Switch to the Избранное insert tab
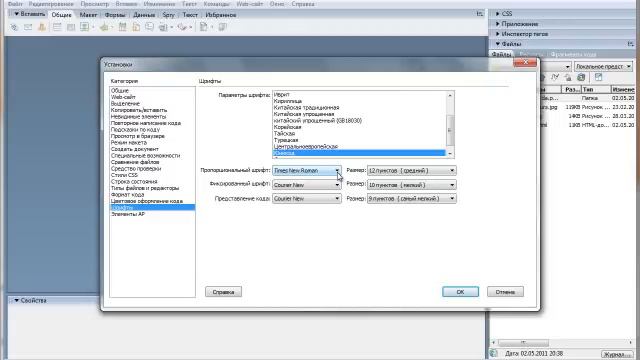640x360 pixels. click(221, 15)
